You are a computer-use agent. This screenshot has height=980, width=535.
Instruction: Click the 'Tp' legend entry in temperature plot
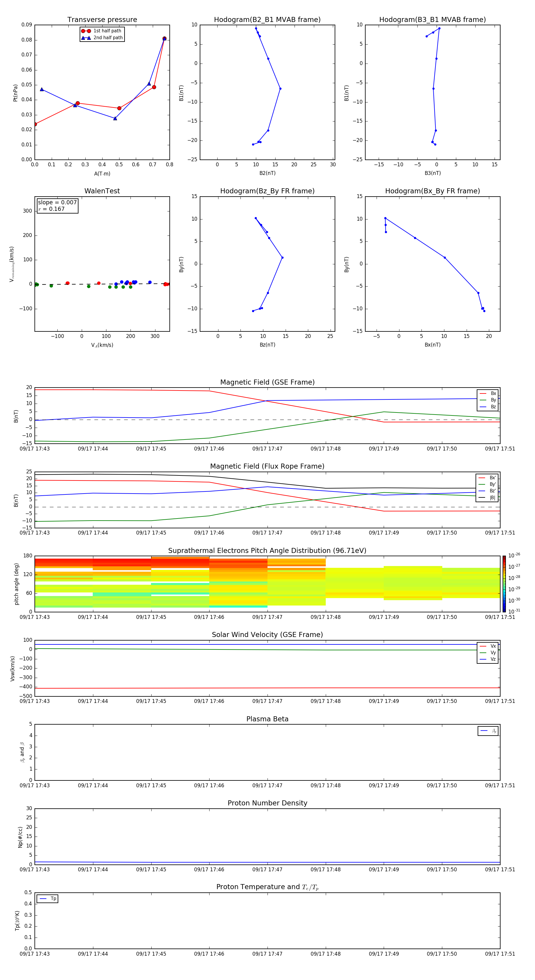click(x=48, y=899)
